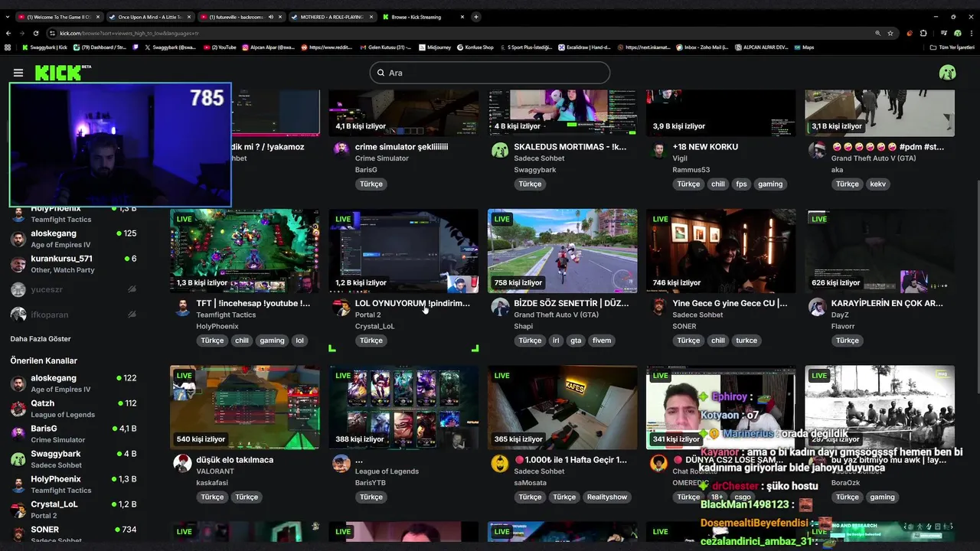980x551 pixels.
Task: Click the green KICK logo
Action: tap(60, 73)
